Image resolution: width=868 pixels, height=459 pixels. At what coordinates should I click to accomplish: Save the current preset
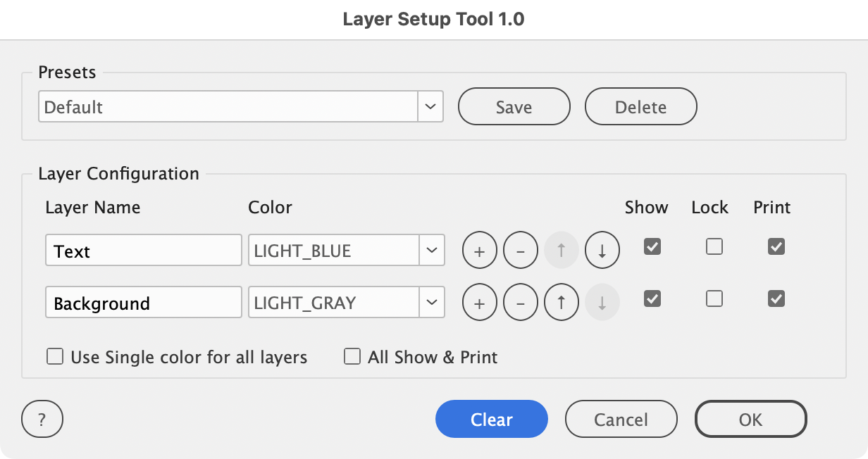514,107
